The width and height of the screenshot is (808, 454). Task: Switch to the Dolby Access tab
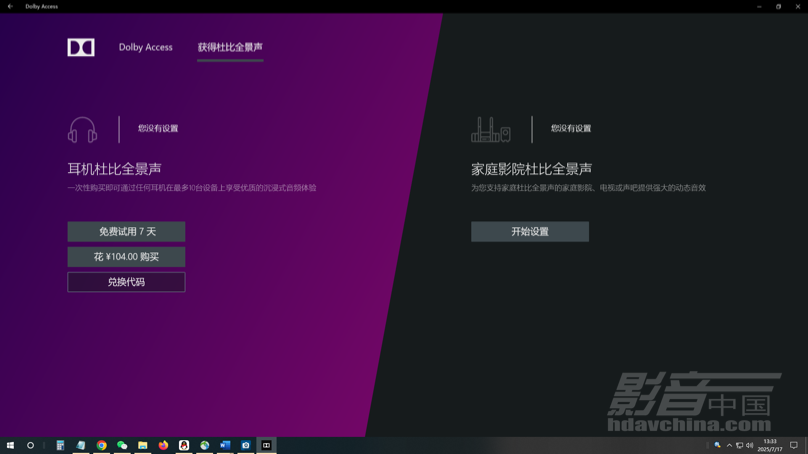pos(145,47)
